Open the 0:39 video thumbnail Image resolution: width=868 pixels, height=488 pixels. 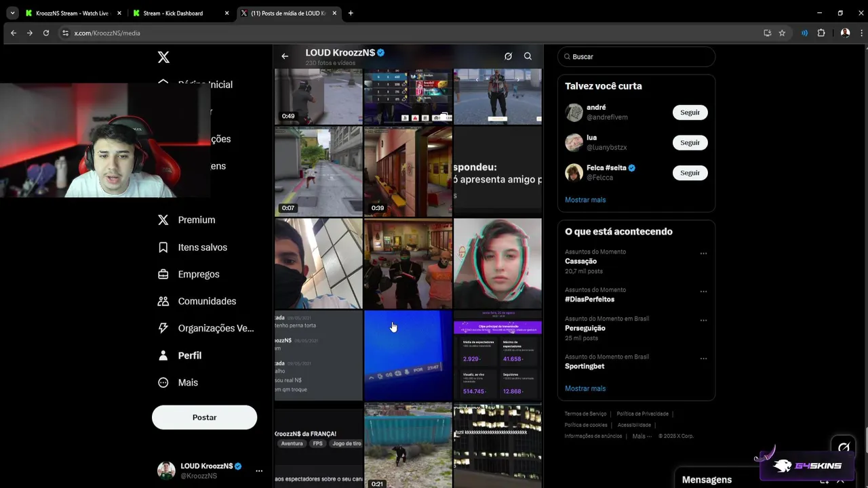click(x=408, y=171)
